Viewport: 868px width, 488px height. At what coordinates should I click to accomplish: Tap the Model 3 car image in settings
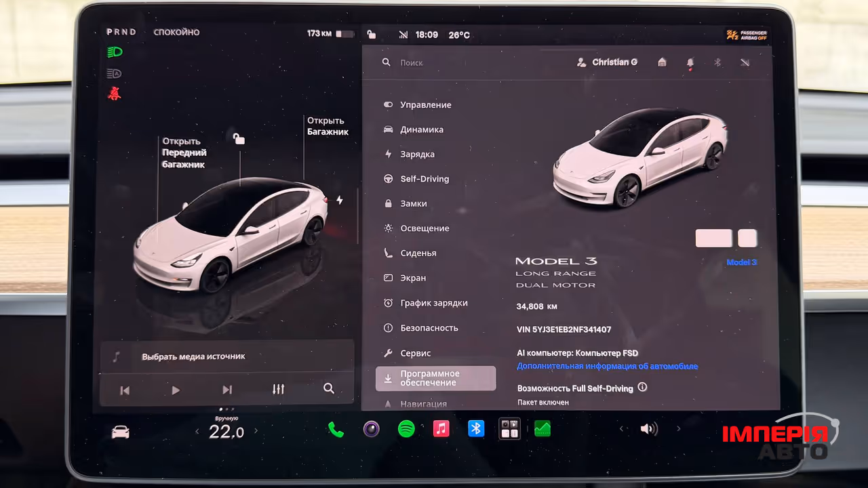[x=641, y=157]
